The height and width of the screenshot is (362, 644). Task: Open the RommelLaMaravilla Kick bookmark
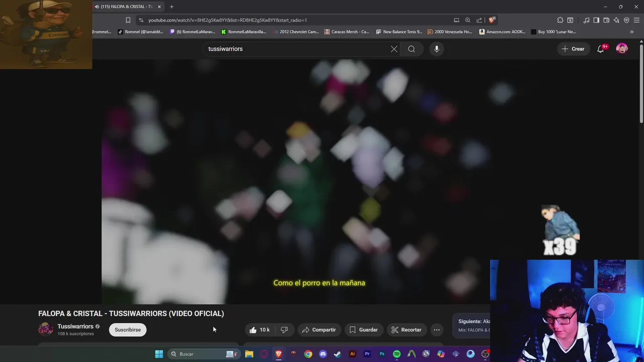click(244, 32)
